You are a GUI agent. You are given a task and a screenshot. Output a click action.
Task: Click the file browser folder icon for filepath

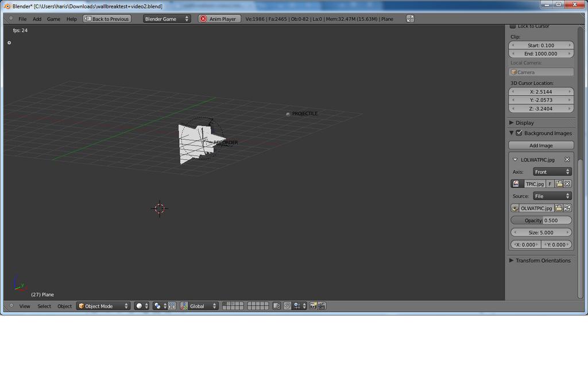tap(558, 208)
